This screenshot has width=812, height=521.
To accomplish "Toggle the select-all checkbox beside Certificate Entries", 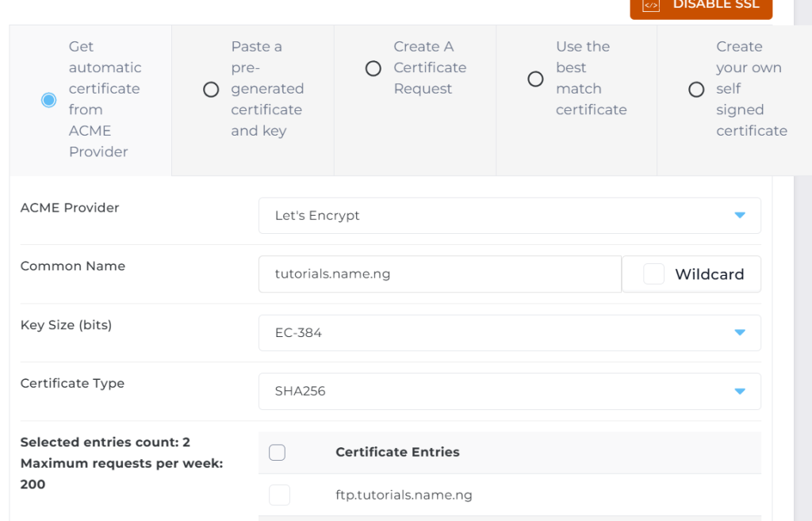I will (277, 453).
